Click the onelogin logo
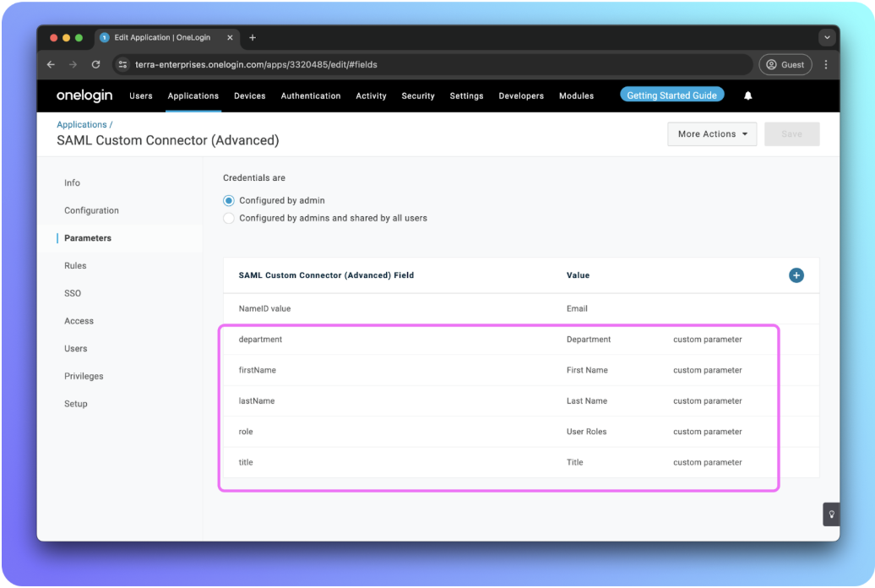 pos(84,95)
